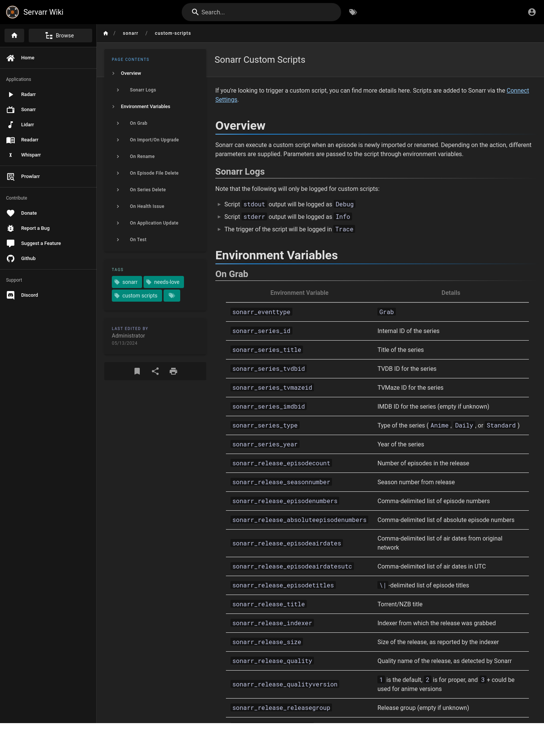This screenshot has width=544, height=756.
Task: Click the Github octocat icon
Action: (11, 259)
